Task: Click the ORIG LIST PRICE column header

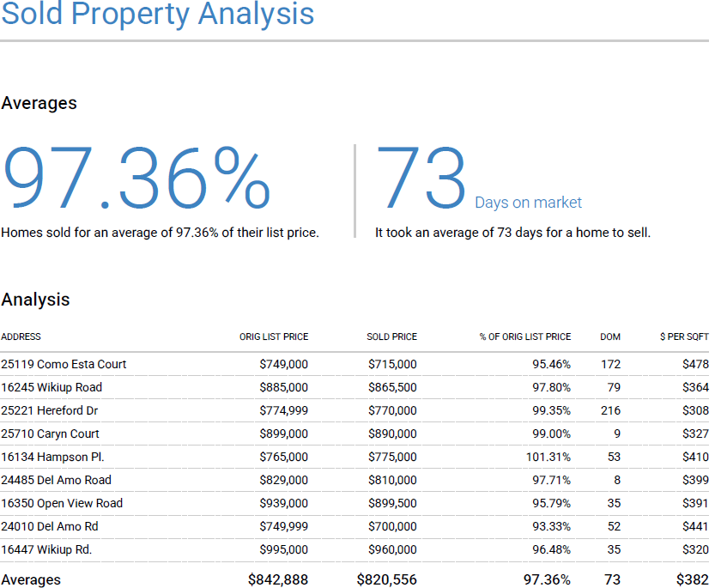Action: click(x=274, y=336)
